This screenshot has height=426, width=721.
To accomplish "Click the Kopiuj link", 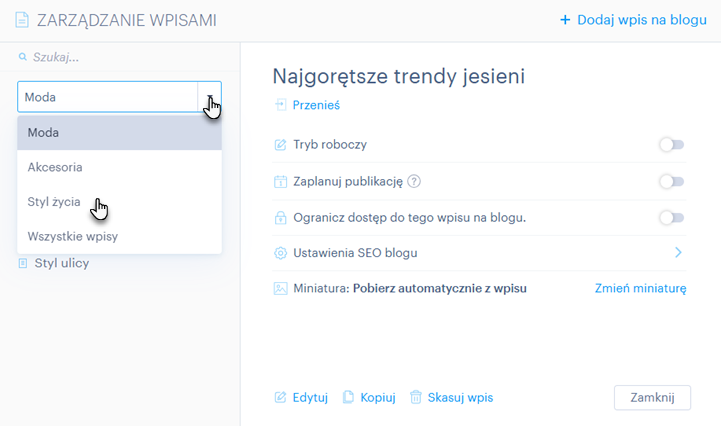I will (x=378, y=397).
